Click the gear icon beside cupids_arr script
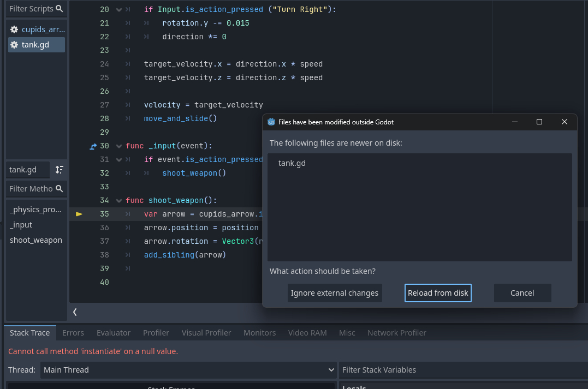 (15, 29)
